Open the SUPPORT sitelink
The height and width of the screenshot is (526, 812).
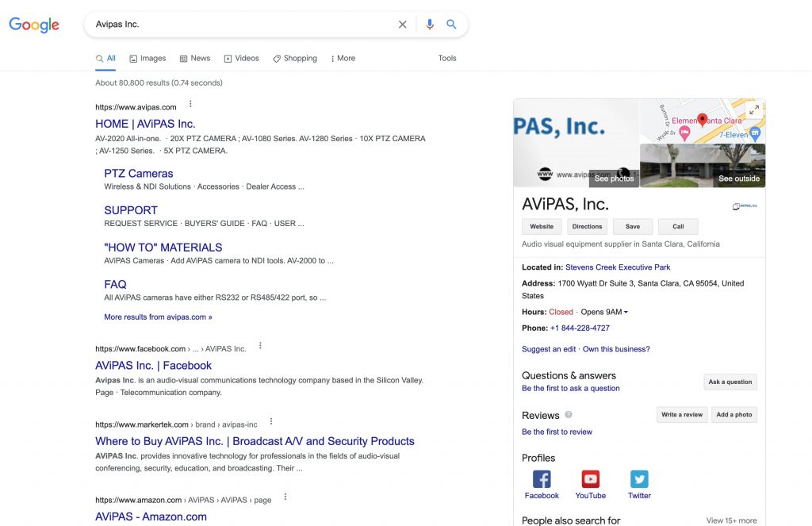pyautogui.click(x=131, y=210)
